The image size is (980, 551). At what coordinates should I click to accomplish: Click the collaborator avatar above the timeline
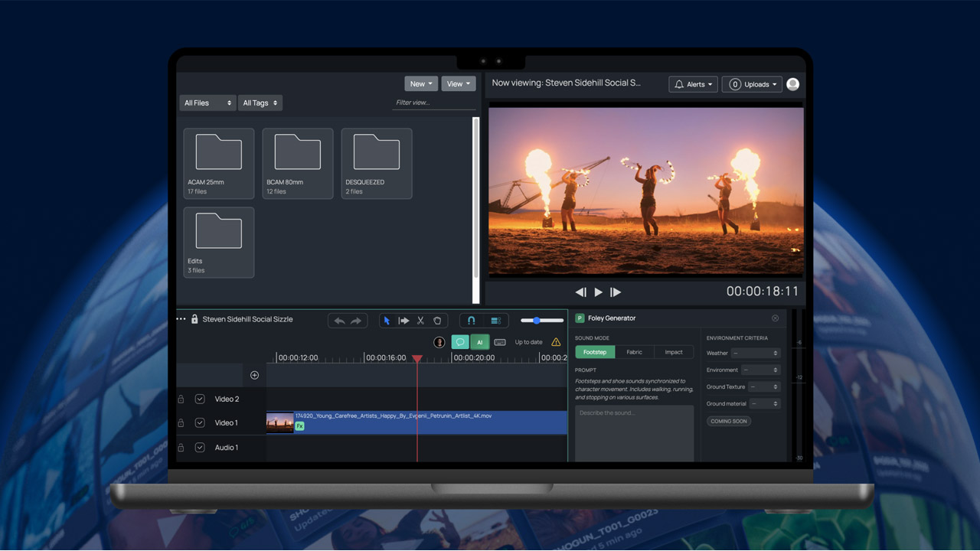439,342
